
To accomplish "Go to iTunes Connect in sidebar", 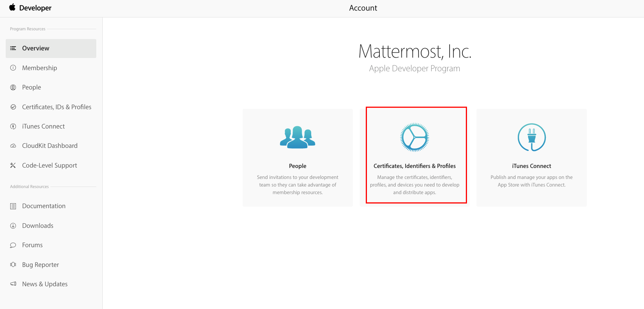I will click(43, 126).
